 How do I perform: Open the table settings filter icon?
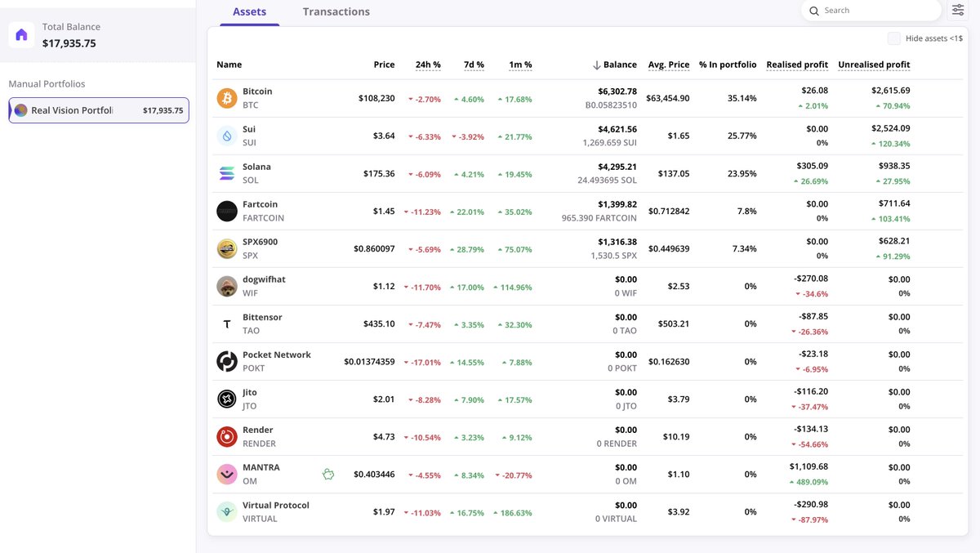958,10
